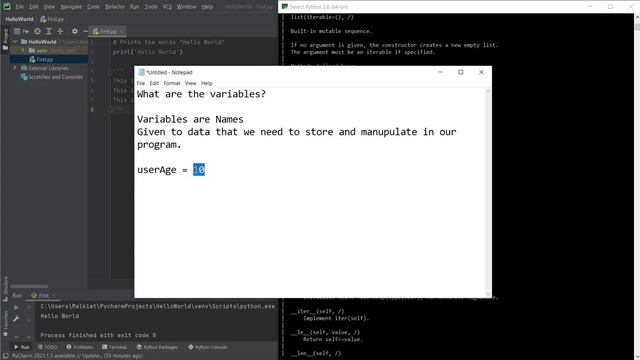Open PyCharm's File menu

click(x=20, y=7)
